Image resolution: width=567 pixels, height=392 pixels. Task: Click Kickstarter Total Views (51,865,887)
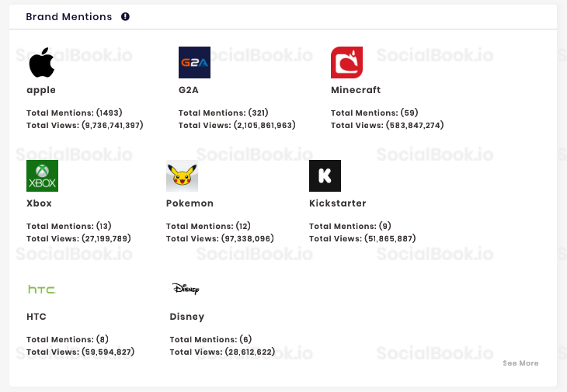point(362,238)
